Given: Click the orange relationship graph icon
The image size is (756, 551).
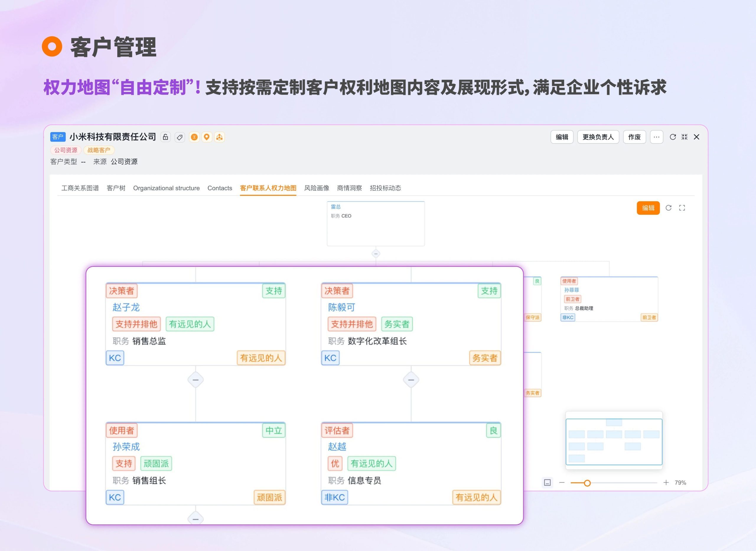Looking at the screenshot, I should pyautogui.click(x=219, y=137).
